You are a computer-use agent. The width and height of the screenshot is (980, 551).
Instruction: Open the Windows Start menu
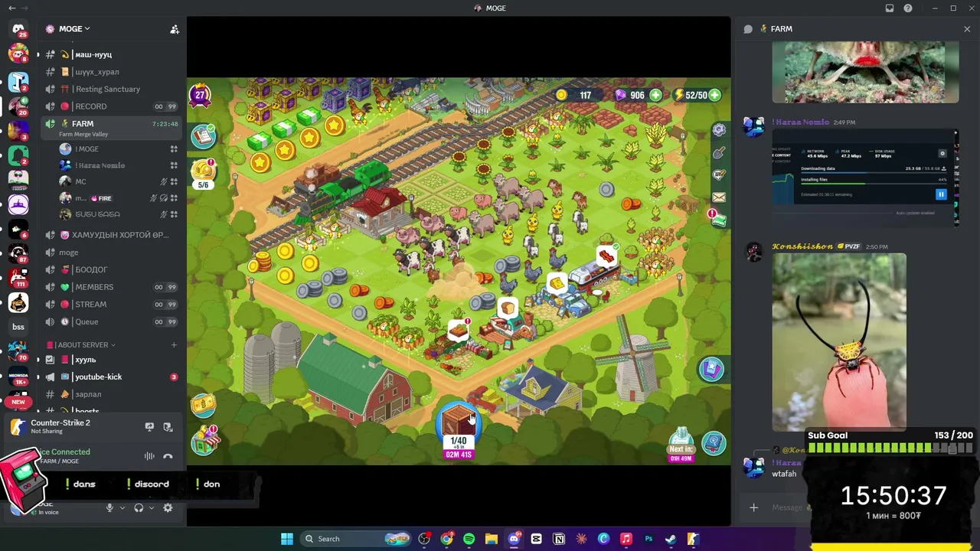287,539
